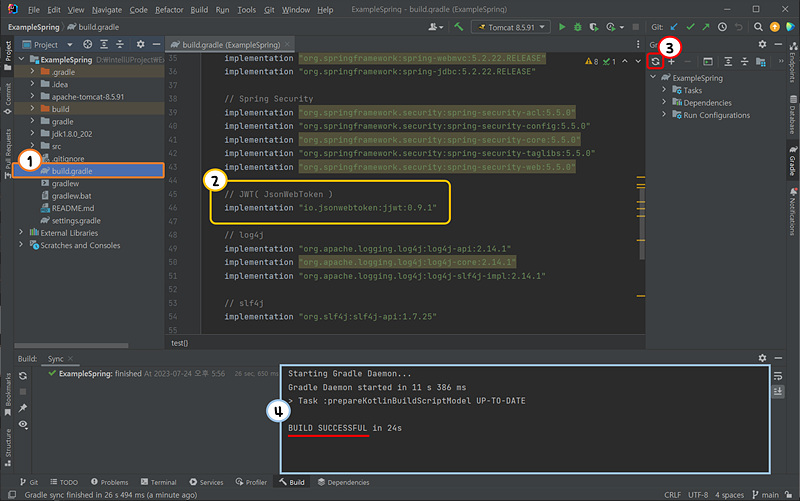Screen dimensions: 800x501
Task: Open the Terminal tool window
Action: pyautogui.click(x=159, y=482)
